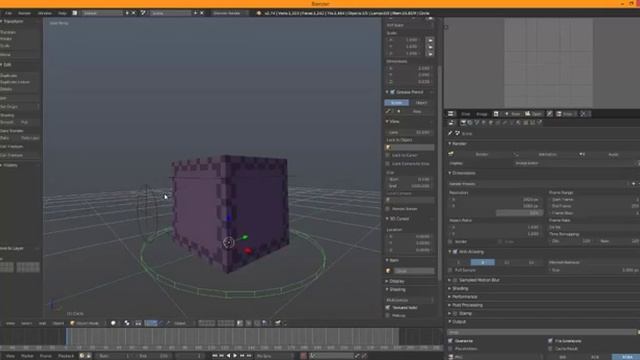Screen dimensions: 640x360
Task: Jump to first frame in timeline
Action: [x=215, y=356]
